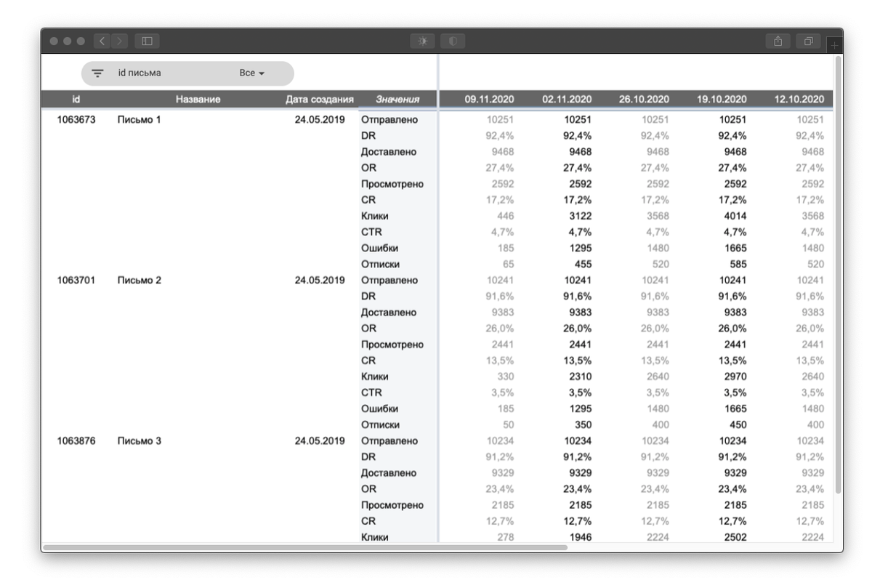Image resolution: width=872 pixels, height=588 pixels.
Task: Click the horizontal scrollbar at the bottom
Action: (x=305, y=547)
